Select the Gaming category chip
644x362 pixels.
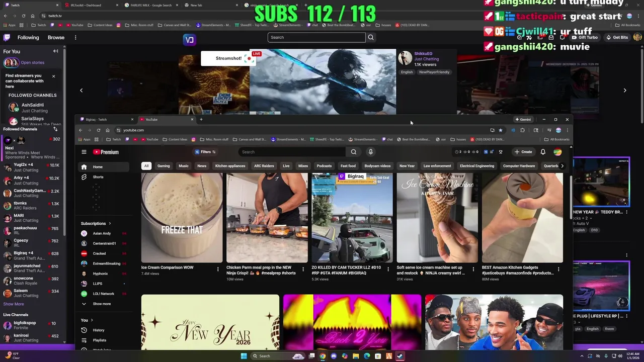click(164, 166)
